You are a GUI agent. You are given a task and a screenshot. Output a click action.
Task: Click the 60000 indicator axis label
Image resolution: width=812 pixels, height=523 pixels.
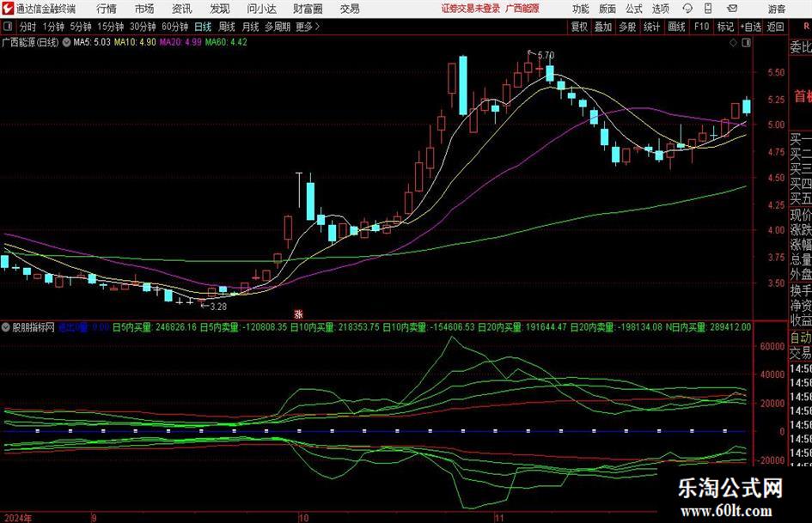click(772, 346)
